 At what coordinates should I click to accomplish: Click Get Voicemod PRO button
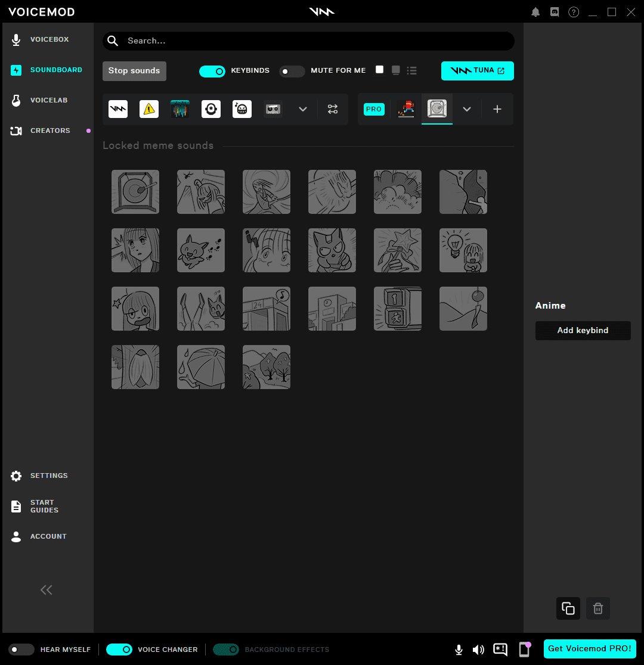click(590, 648)
